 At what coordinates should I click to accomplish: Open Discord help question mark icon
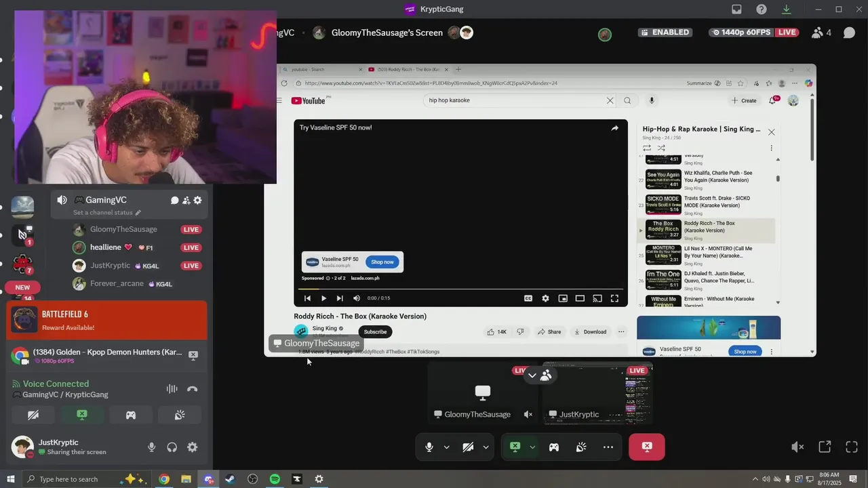[762, 9]
